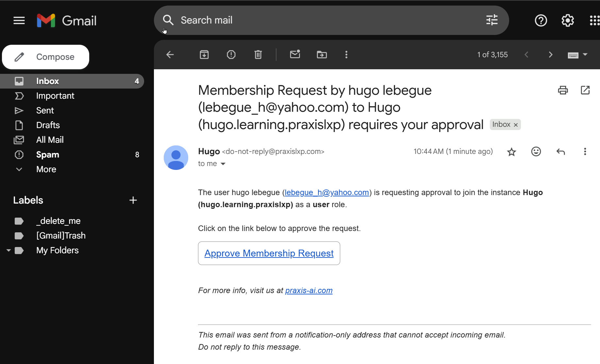The image size is (600, 364).
Task: Open the main navigation hamburger menu
Action: [x=19, y=20]
